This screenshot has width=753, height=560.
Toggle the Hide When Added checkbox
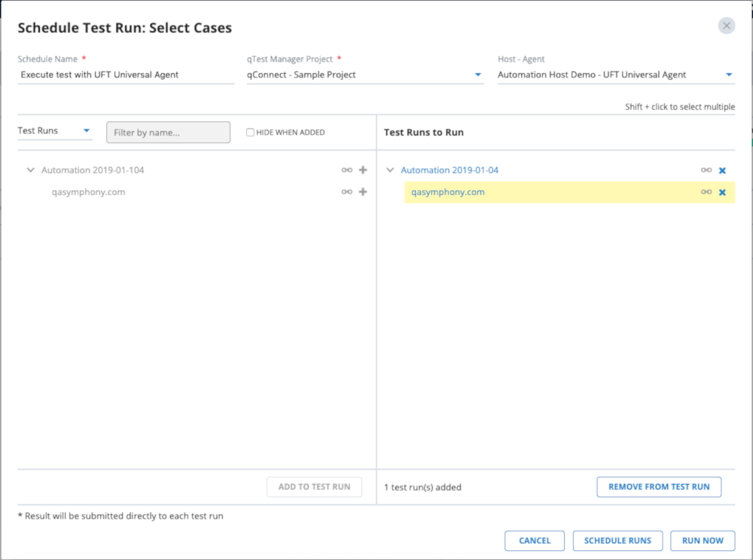pyautogui.click(x=251, y=132)
